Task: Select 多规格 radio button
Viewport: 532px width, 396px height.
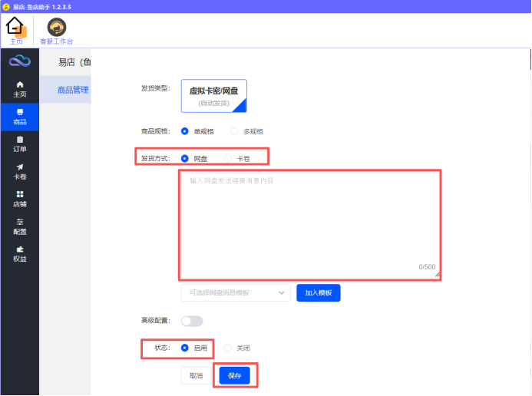Action: click(234, 131)
